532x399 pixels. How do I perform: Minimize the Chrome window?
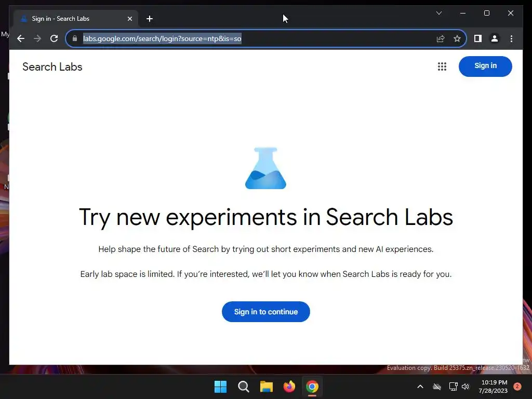tap(463, 13)
